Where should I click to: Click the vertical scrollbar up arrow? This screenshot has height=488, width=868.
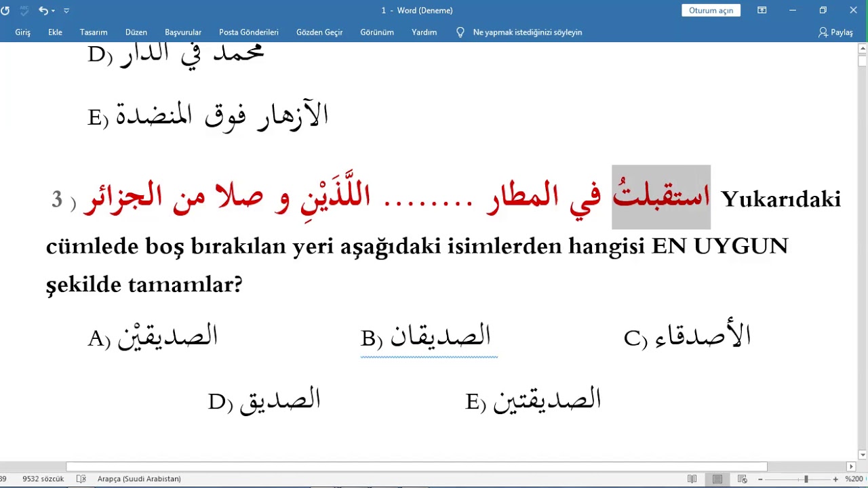pyautogui.click(x=863, y=49)
